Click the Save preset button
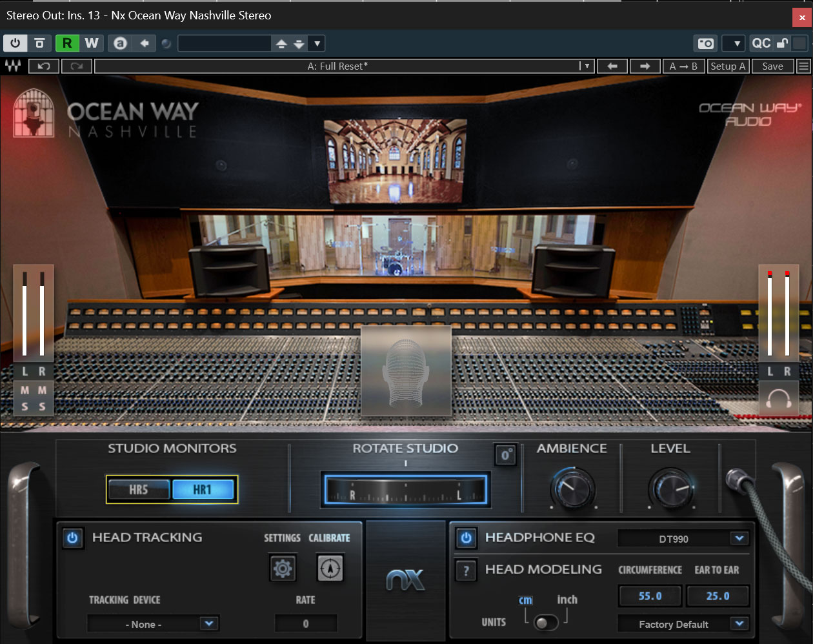This screenshot has width=813, height=644. pyautogui.click(x=772, y=66)
